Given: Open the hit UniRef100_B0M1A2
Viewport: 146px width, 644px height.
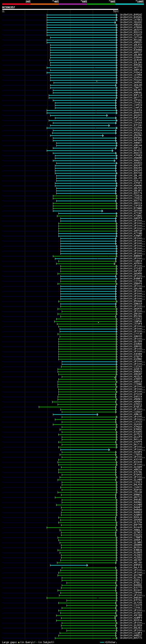Looking at the screenshot, I should pos(131,15).
